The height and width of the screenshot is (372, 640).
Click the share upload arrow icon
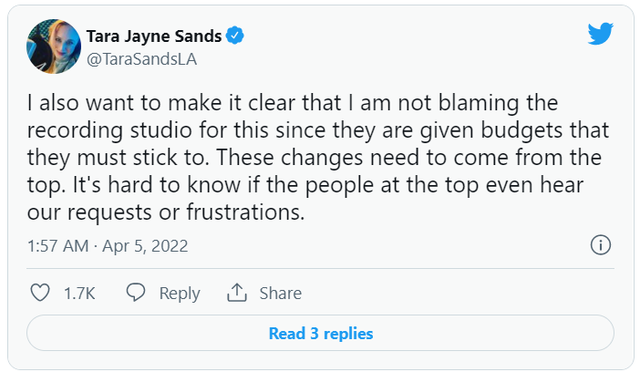(x=237, y=292)
